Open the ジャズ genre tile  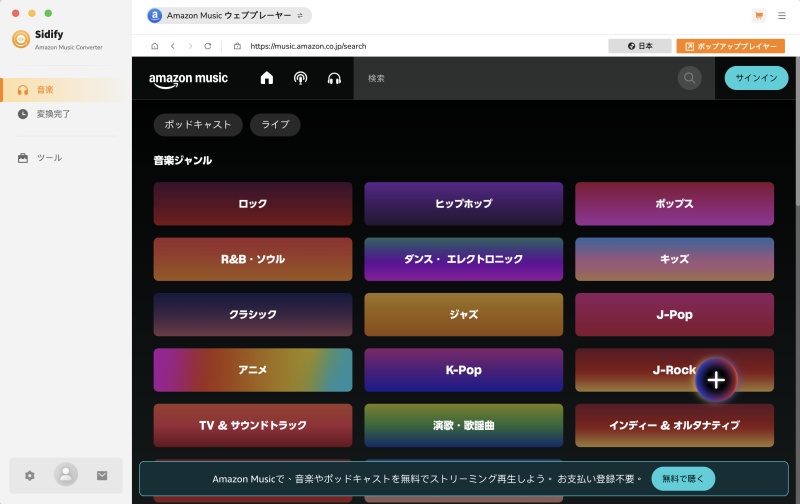click(464, 314)
